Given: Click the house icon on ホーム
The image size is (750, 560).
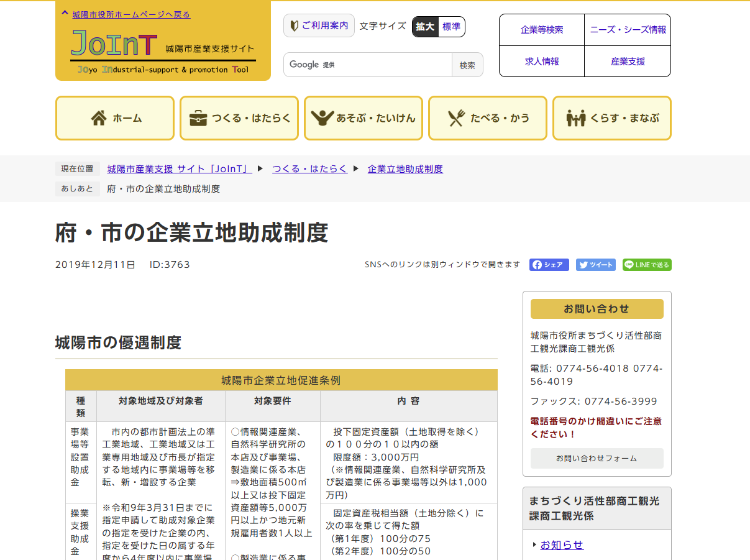Looking at the screenshot, I should click(99, 118).
